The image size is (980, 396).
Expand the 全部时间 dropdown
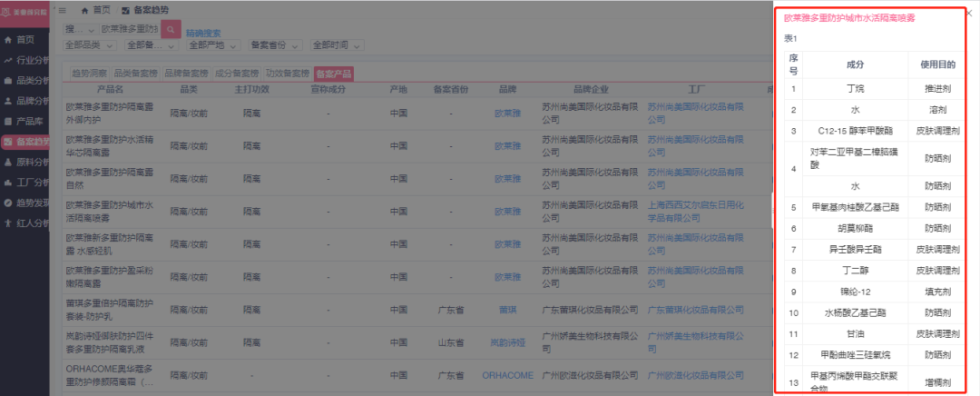(x=336, y=45)
